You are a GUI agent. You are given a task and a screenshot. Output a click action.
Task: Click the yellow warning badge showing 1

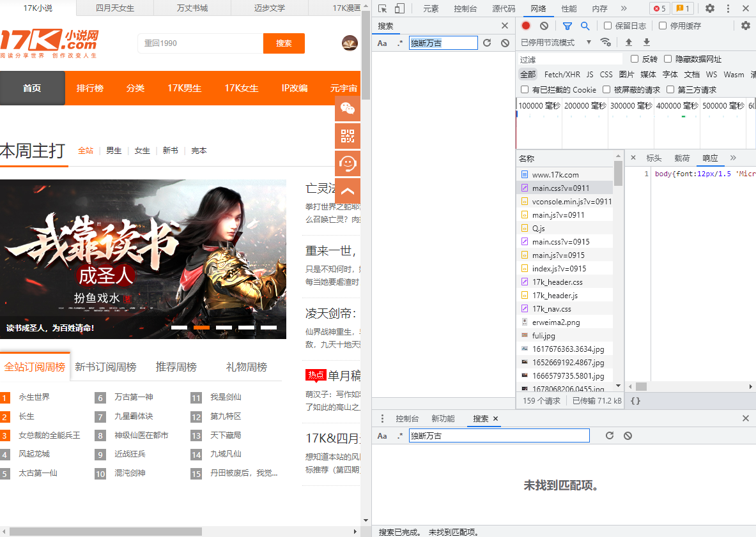683,9
